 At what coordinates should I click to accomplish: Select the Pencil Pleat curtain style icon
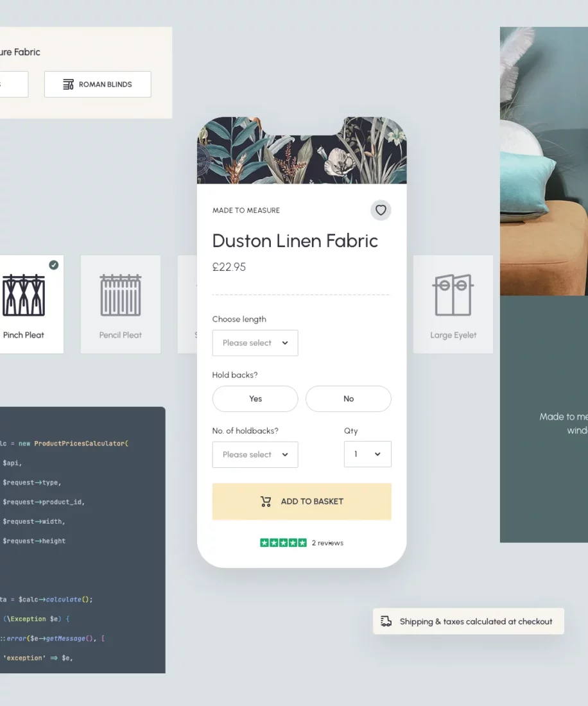pyautogui.click(x=120, y=295)
